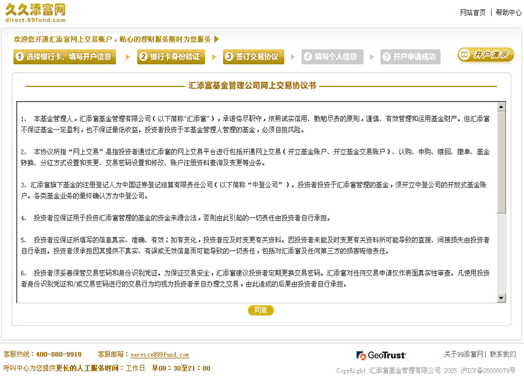Click the arrow icon after the welcome message
This screenshot has width=524, height=381.
point(216,39)
